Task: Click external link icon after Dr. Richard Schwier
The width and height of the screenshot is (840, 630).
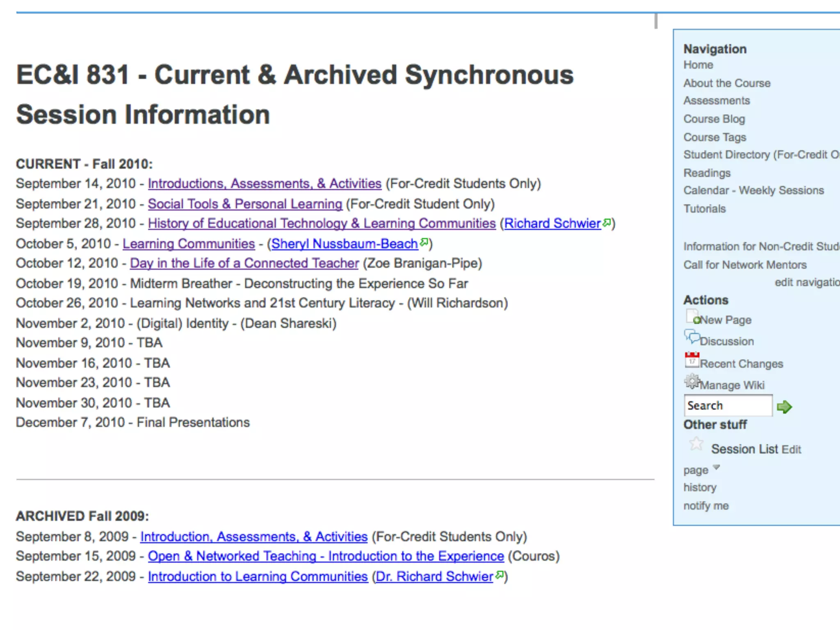Action: [499, 575]
